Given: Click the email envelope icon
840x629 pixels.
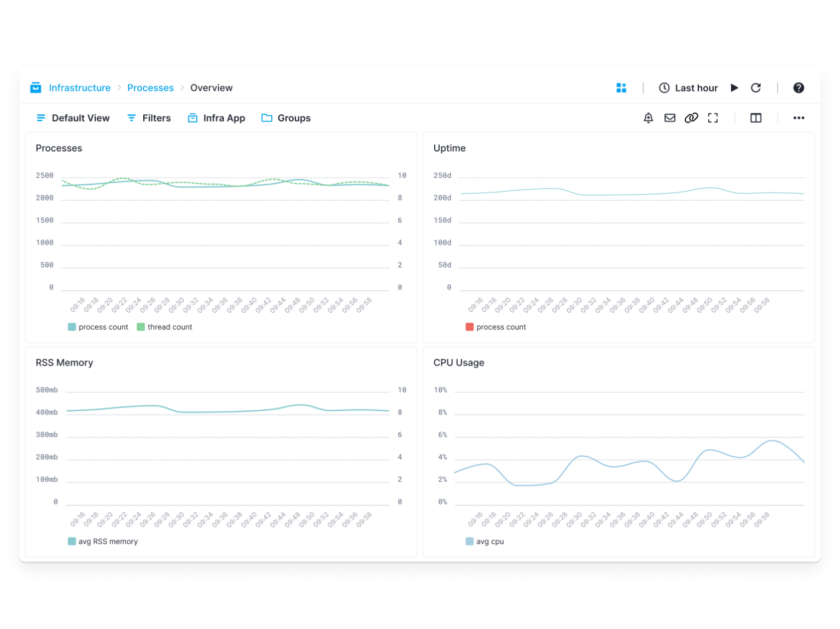Looking at the screenshot, I should coord(670,118).
